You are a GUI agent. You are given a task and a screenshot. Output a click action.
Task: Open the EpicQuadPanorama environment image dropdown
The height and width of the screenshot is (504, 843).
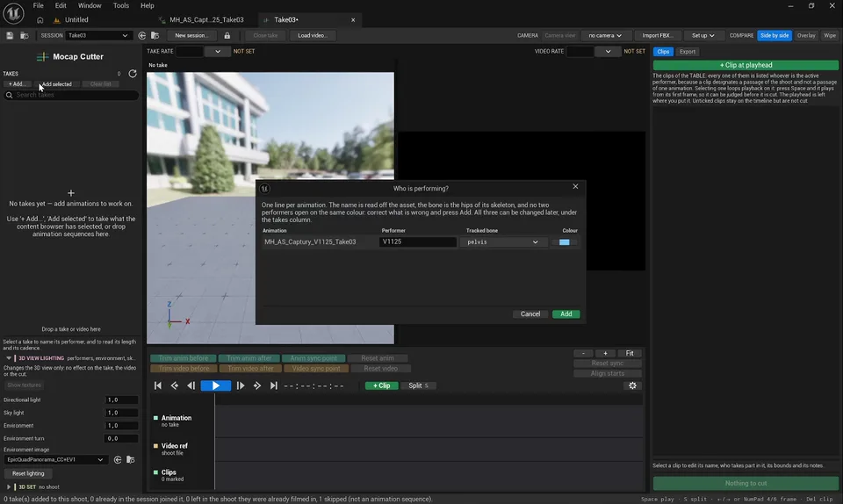click(54, 460)
